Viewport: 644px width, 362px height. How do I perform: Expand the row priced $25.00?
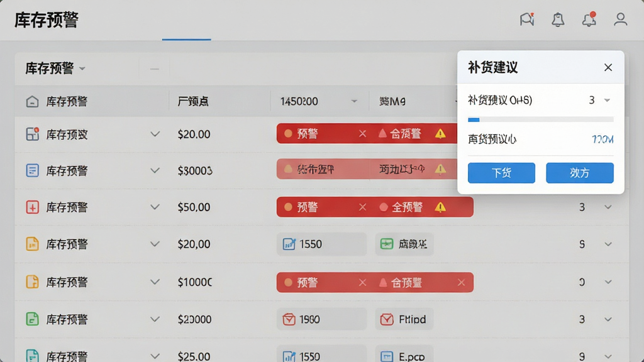(155, 356)
